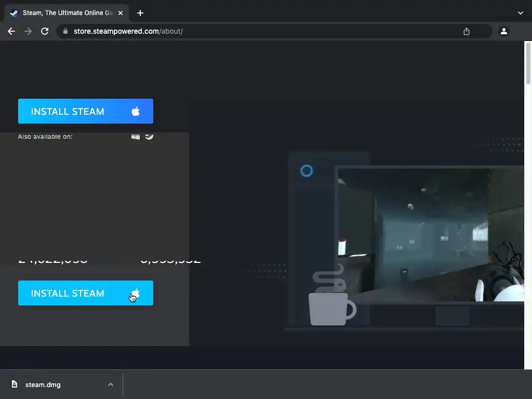532x399 pixels.
Task: Go back to the previous page
Action: [11, 31]
